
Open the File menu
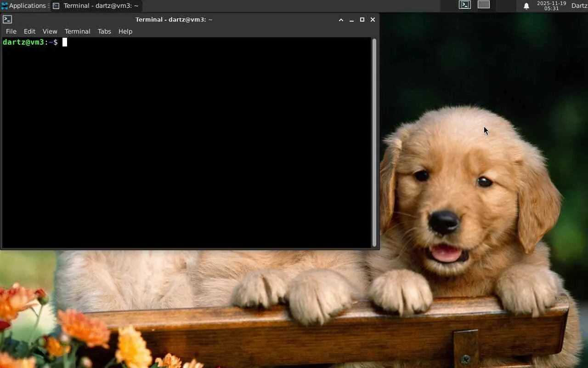(11, 31)
